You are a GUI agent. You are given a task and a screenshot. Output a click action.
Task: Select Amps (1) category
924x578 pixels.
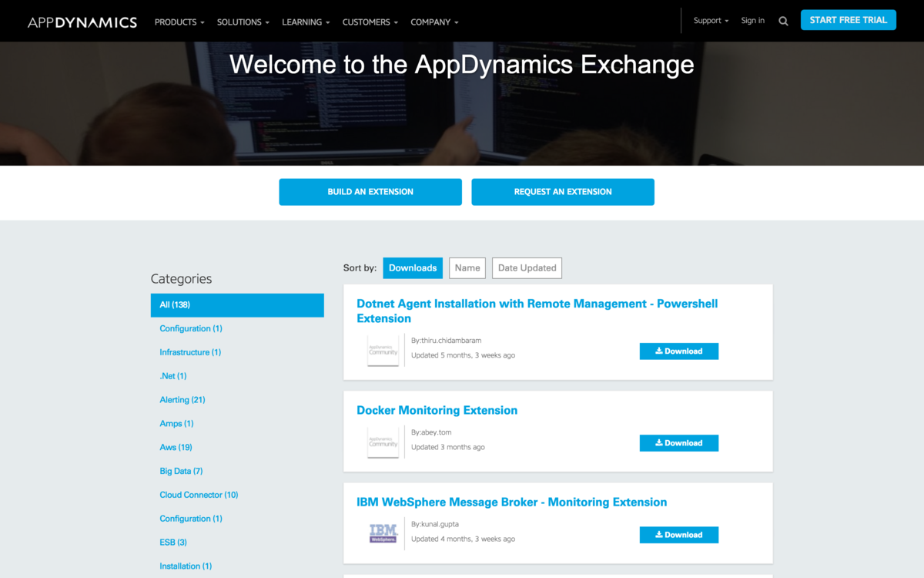pos(176,424)
